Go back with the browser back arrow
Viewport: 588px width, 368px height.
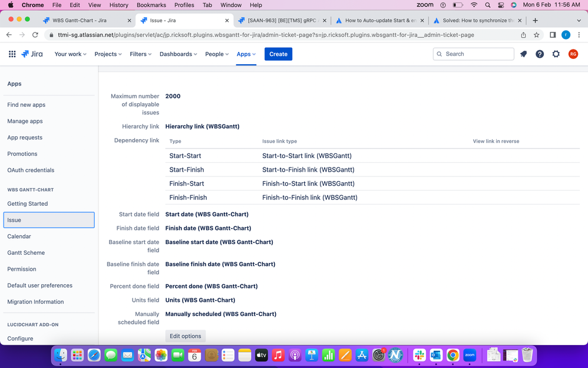(9, 35)
